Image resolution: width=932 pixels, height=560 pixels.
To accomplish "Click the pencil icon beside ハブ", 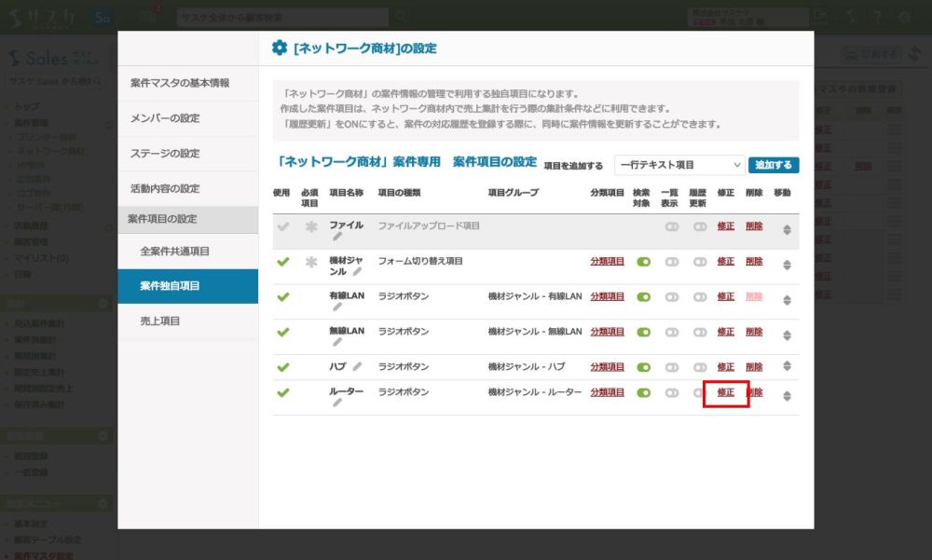I will click(x=357, y=367).
